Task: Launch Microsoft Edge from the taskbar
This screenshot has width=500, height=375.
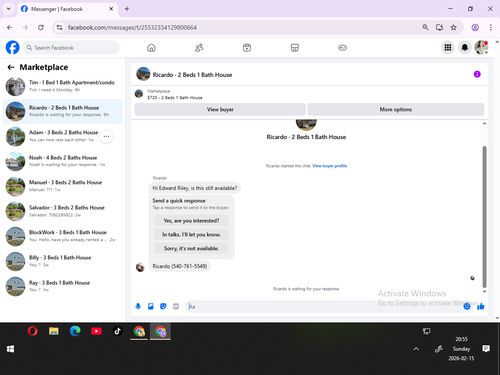Action: (75, 331)
